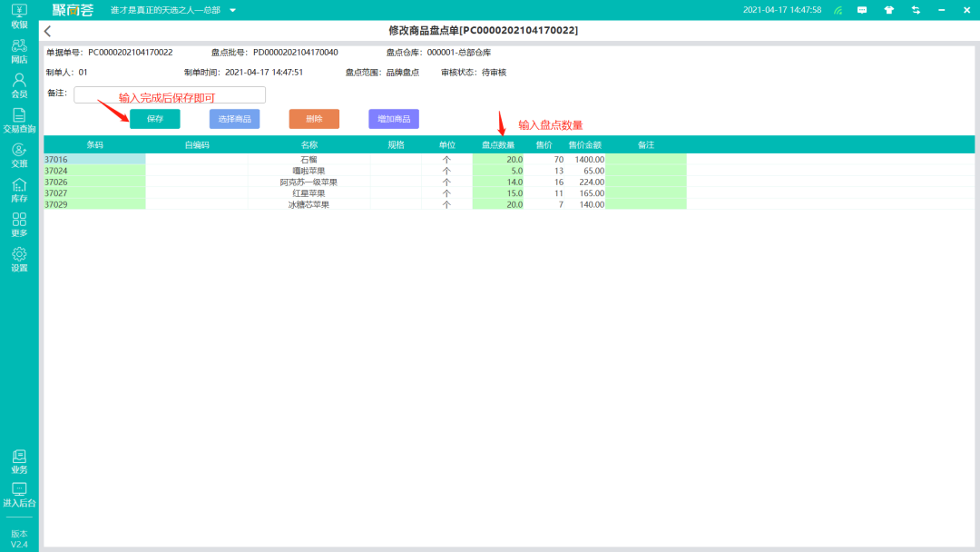This screenshot has width=980, height=552.
Task: Enter the backend via 进入后台
Action: (19, 494)
